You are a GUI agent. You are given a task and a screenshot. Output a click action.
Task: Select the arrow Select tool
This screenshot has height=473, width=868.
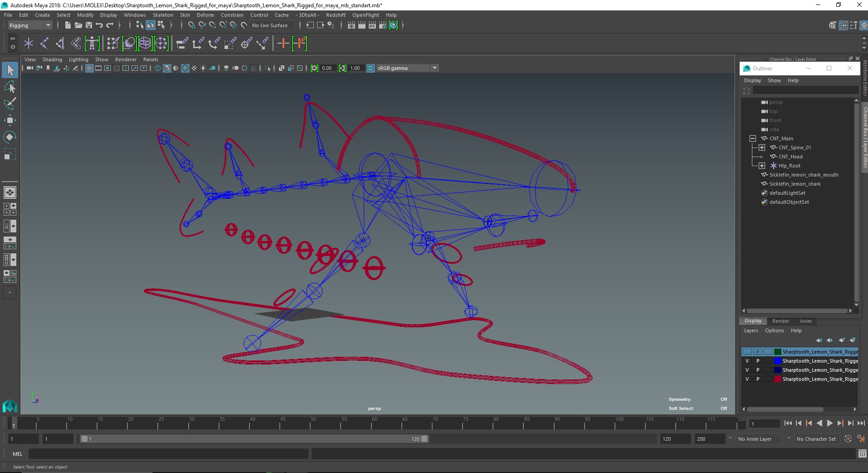(x=10, y=70)
